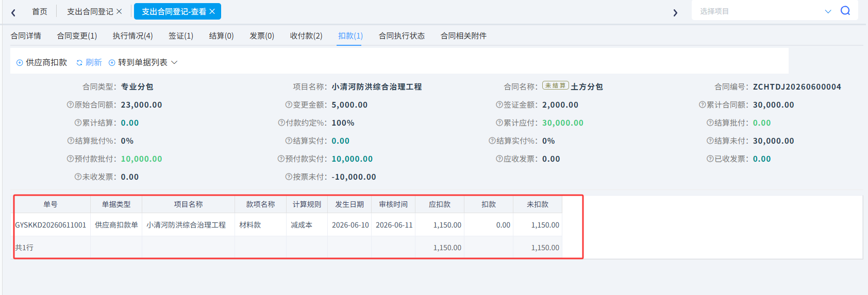Image resolution: width=868 pixels, height=295 pixels.
Task: Open the 合同详情 tab
Action: pyautogui.click(x=26, y=36)
